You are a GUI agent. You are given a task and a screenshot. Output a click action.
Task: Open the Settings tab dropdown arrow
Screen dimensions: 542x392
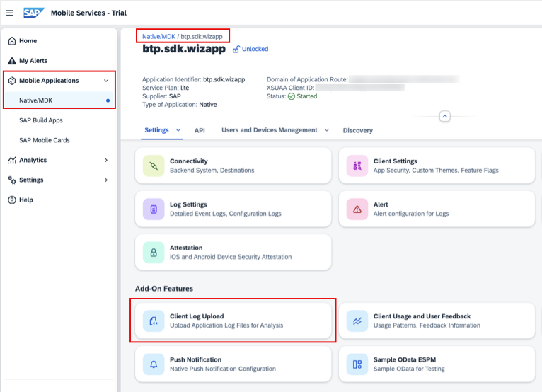pos(178,130)
